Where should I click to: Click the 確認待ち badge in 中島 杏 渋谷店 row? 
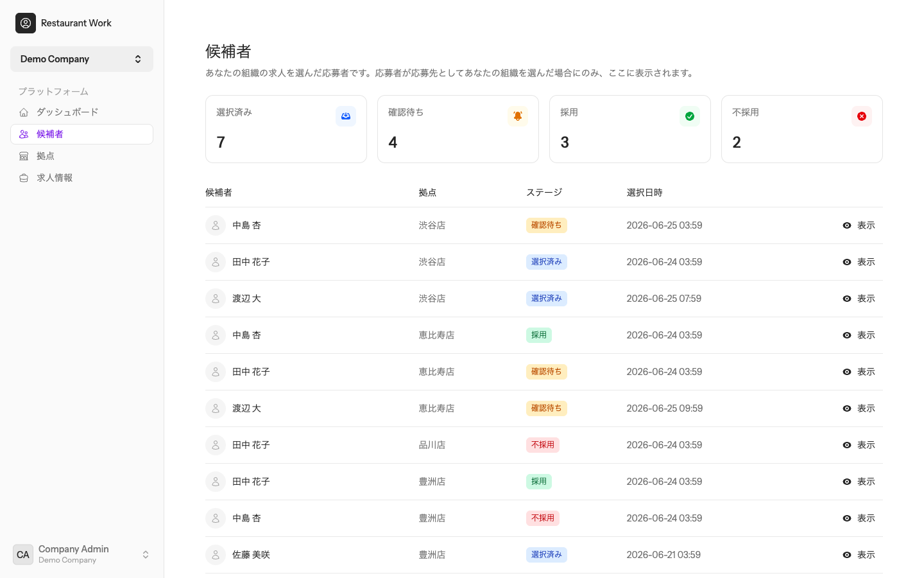pyautogui.click(x=547, y=225)
